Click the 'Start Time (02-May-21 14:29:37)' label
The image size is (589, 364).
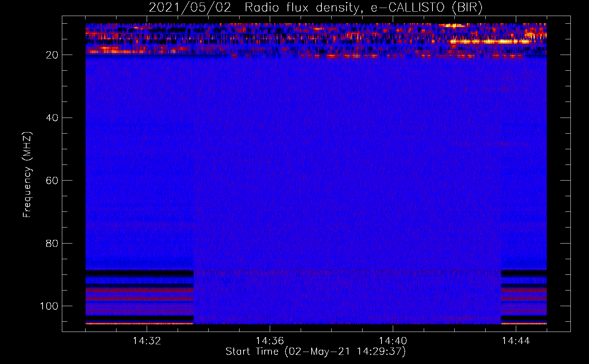click(316, 352)
